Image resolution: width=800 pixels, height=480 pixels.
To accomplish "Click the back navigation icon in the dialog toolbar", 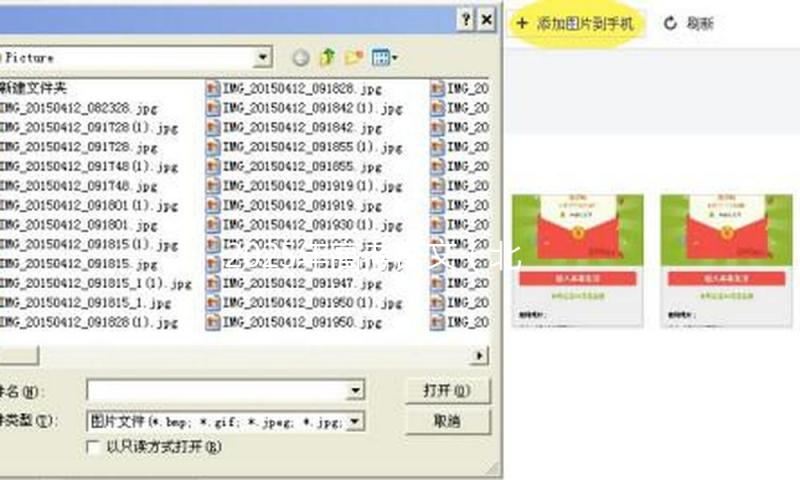I will click(x=301, y=58).
